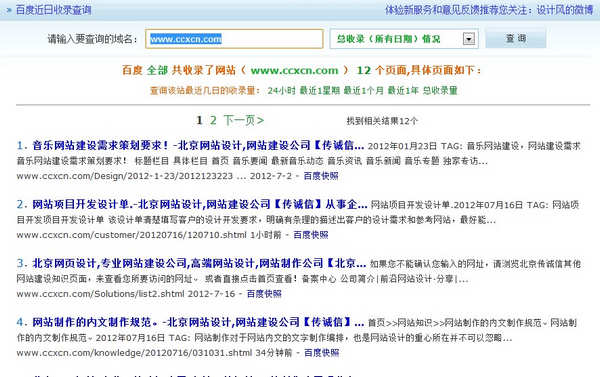Click the 找到相关结果12个 text
The image size is (600, 377).
pos(382,121)
